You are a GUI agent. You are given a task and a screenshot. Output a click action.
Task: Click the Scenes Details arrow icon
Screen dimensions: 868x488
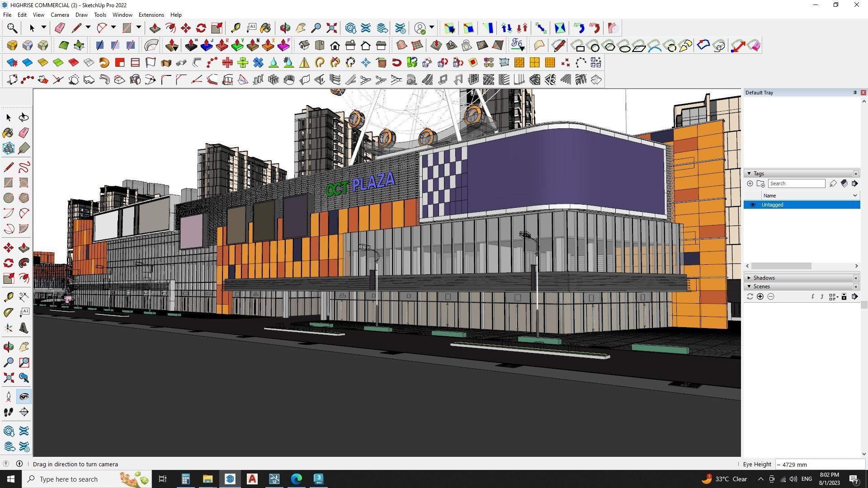click(x=854, y=296)
